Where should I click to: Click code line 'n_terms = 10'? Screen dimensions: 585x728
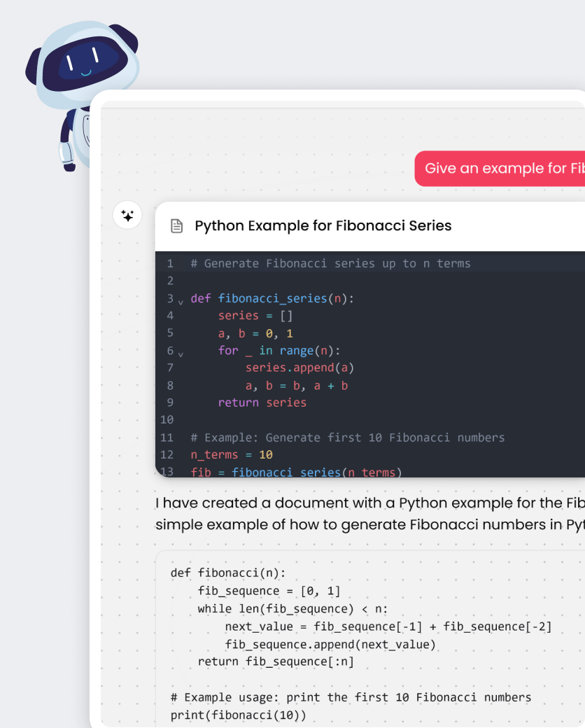point(232,454)
